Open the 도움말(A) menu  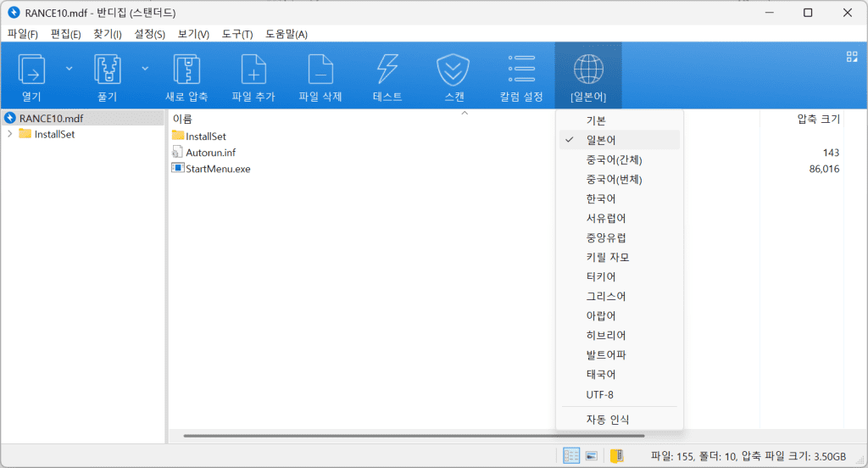(x=287, y=34)
